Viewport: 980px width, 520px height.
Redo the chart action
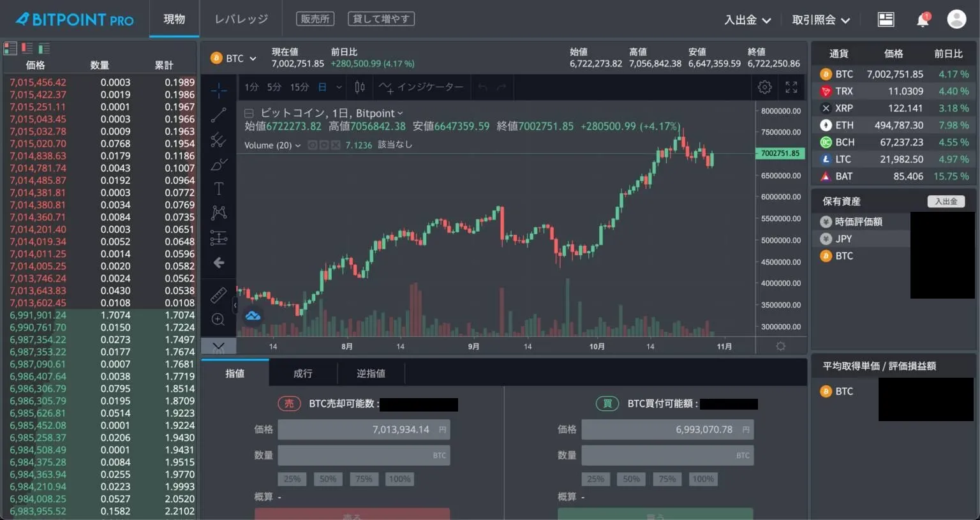pyautogui.click(x=501, y=87)
